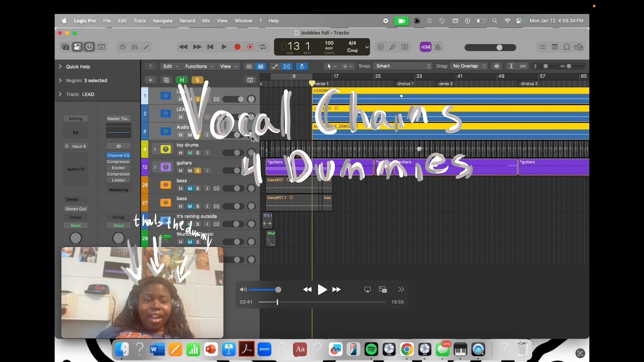Toggle the purple 1234 Count-in button
The image size is (644, 362).
(426, 47)
